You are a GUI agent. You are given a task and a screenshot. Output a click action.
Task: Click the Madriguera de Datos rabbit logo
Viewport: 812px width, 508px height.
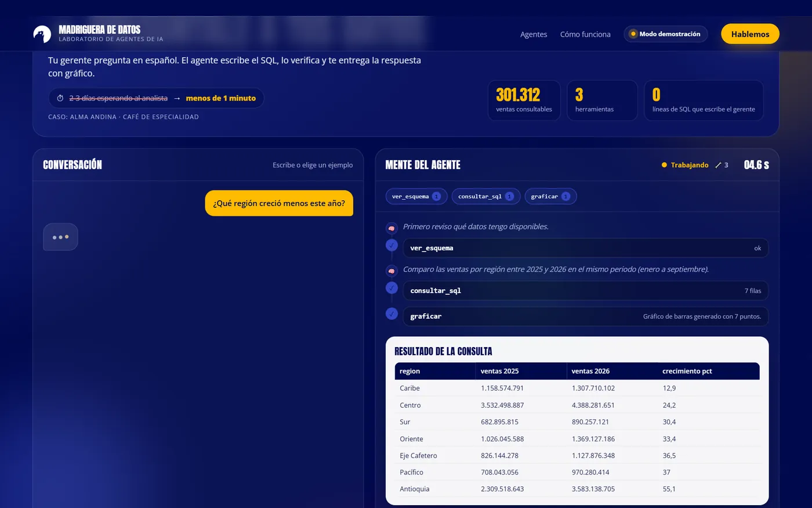point(42,34)
